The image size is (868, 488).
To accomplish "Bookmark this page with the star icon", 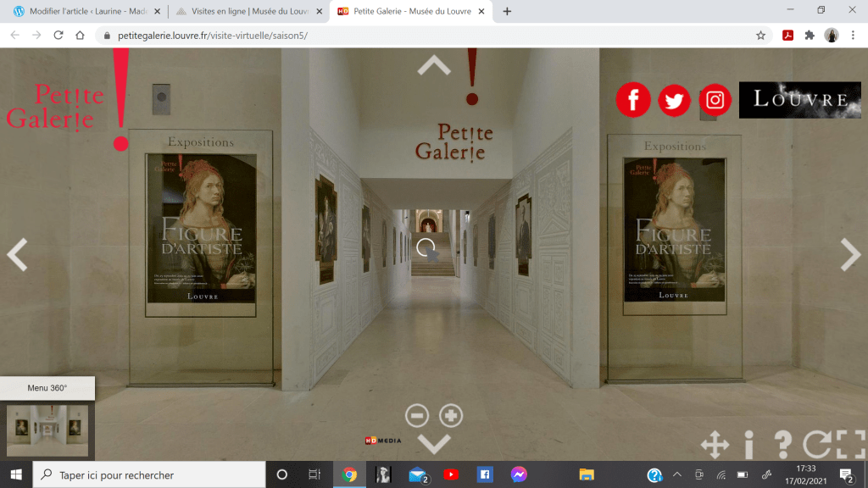I will tap(760, 36).
